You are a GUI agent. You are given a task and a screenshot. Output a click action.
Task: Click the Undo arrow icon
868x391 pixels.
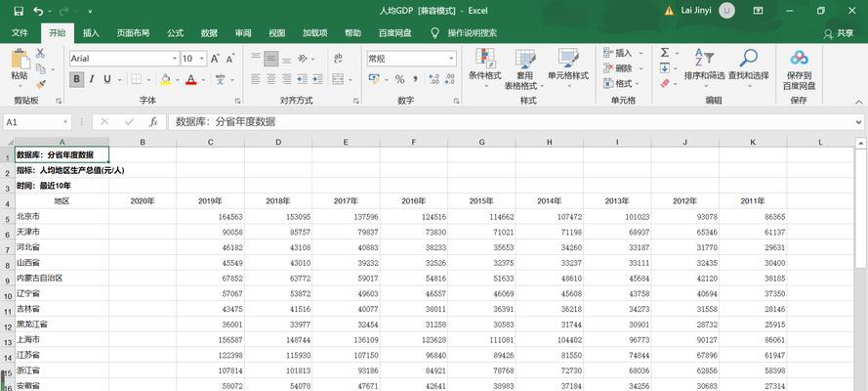(x=38, y=11)
